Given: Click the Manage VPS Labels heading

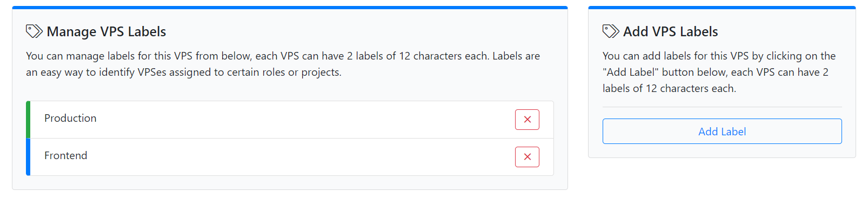Looking at the screenshot, I should 106,31.
